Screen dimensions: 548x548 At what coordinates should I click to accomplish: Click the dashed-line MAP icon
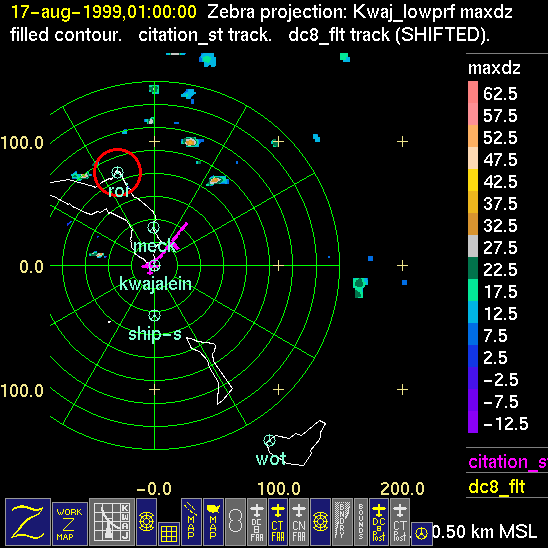[191, 522]
